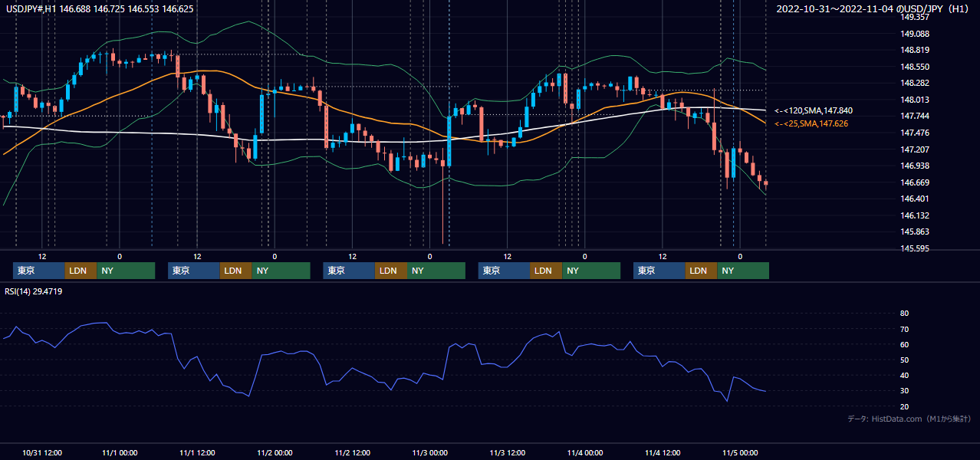Select the LDN session block for 11/2
Image resolution: width=980 pixels, height=460 pixels.
click(391, 271)
